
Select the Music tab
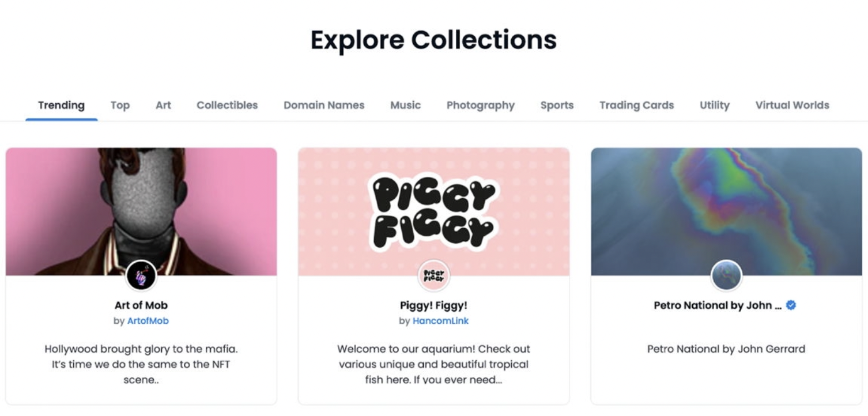[x=405, y=105]
